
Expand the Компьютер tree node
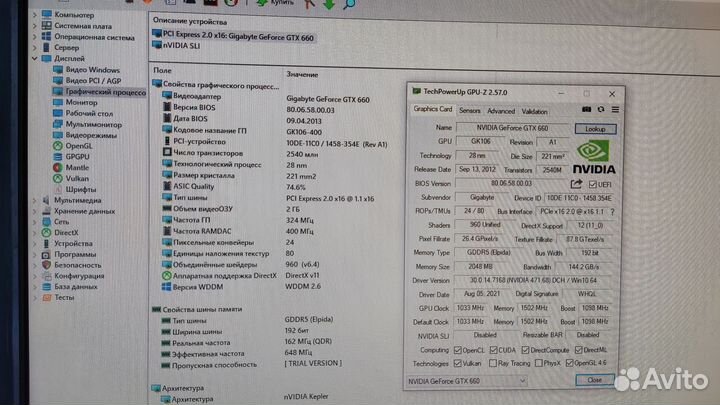35,15
